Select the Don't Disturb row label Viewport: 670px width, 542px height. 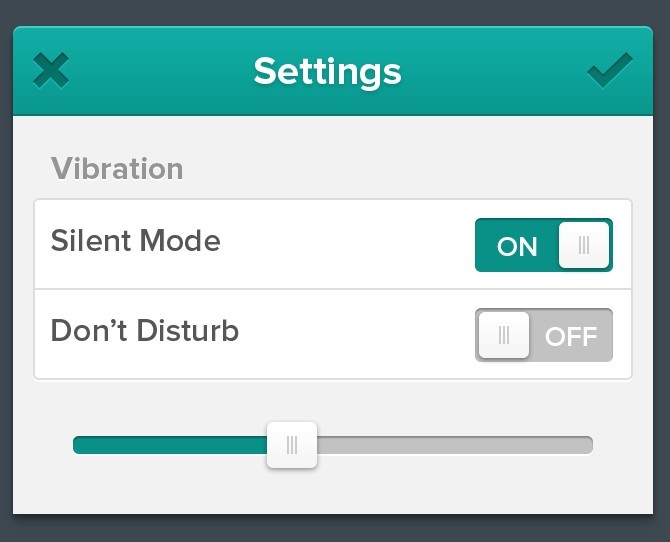point(144,330)
